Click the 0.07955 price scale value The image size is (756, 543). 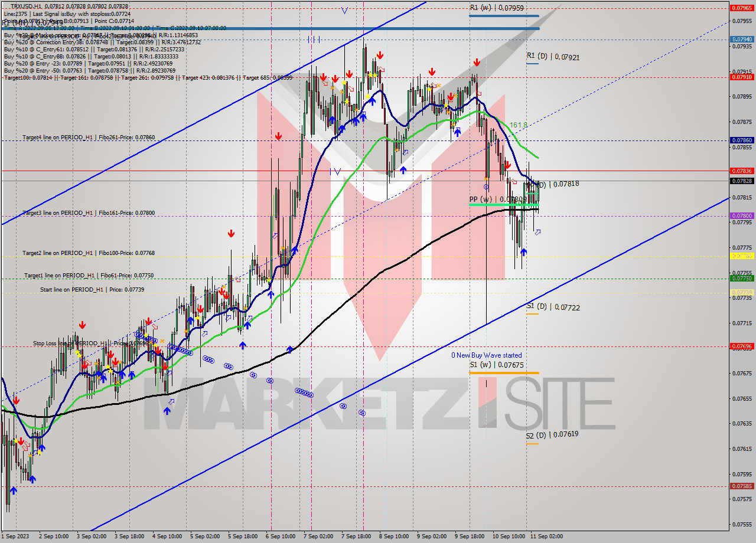pos(742,21)
